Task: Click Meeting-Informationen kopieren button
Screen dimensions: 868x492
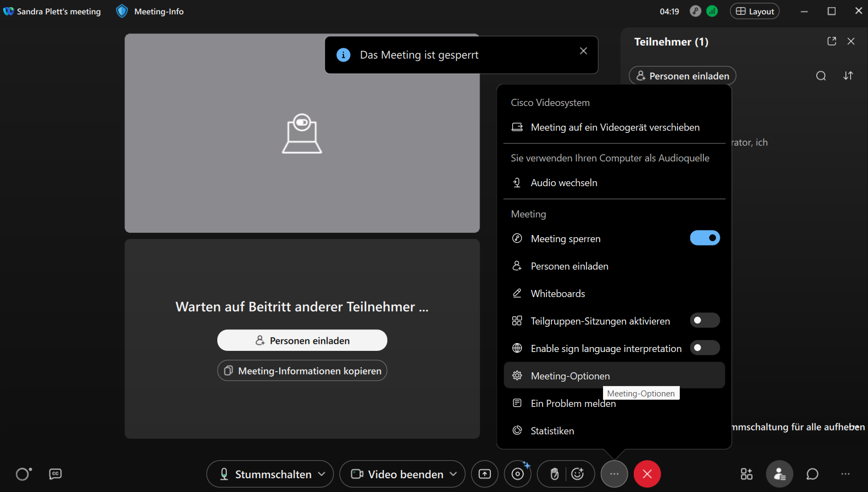Action: (302, 371)
